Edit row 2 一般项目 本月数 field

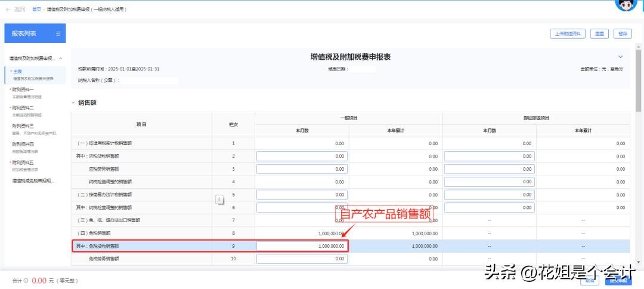pos(302,156)
